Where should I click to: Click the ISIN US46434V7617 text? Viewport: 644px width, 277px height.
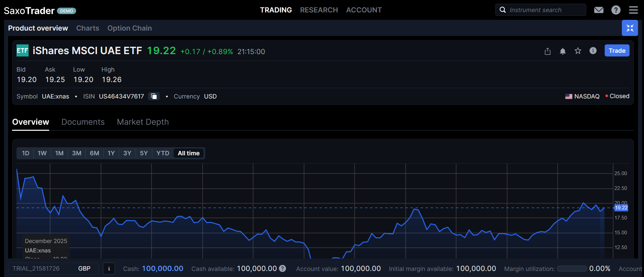pyautogui.click(x=121, y=96)
